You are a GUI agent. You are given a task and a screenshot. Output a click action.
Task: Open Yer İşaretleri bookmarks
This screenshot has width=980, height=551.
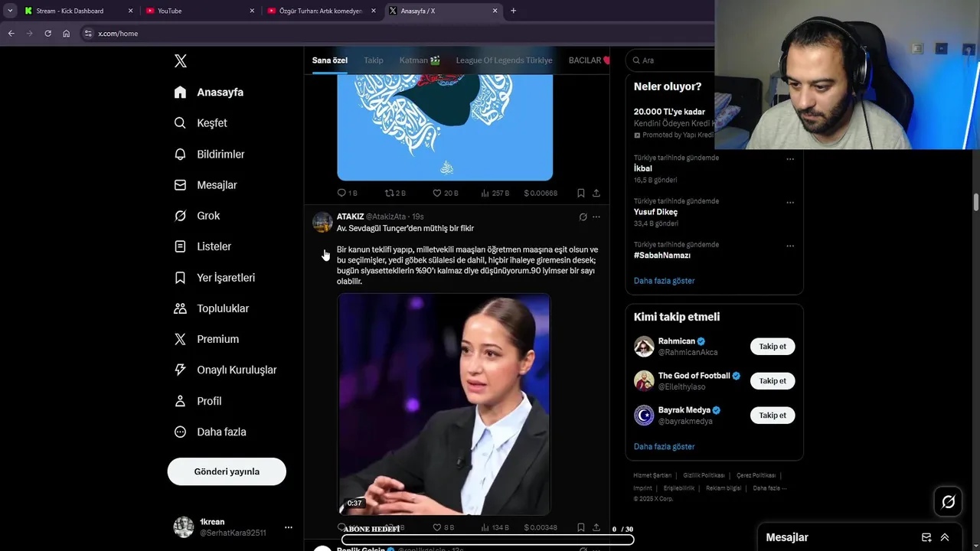tap(214, 278)
